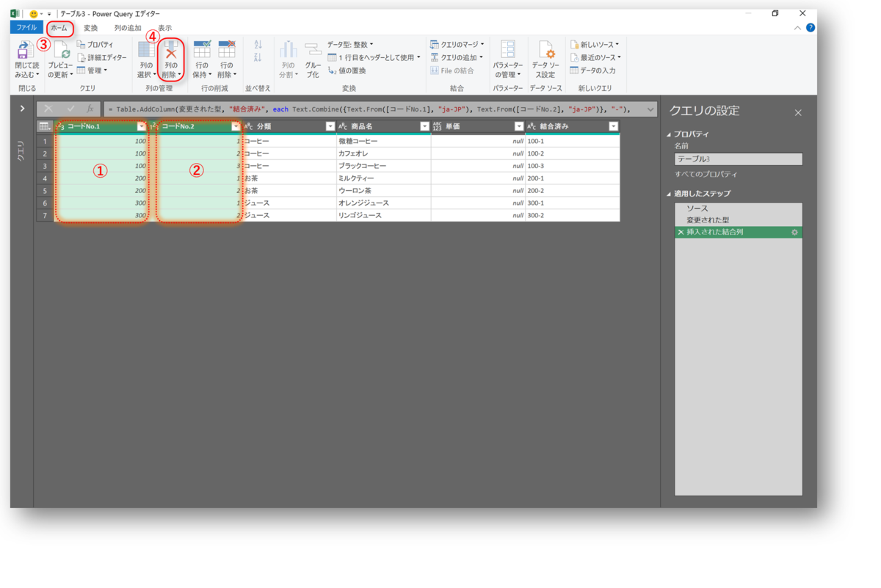Viewport: 881px width, 588px height.
Task: Sort descending with the Z-A icon
Action: click(x=258, y=57)
